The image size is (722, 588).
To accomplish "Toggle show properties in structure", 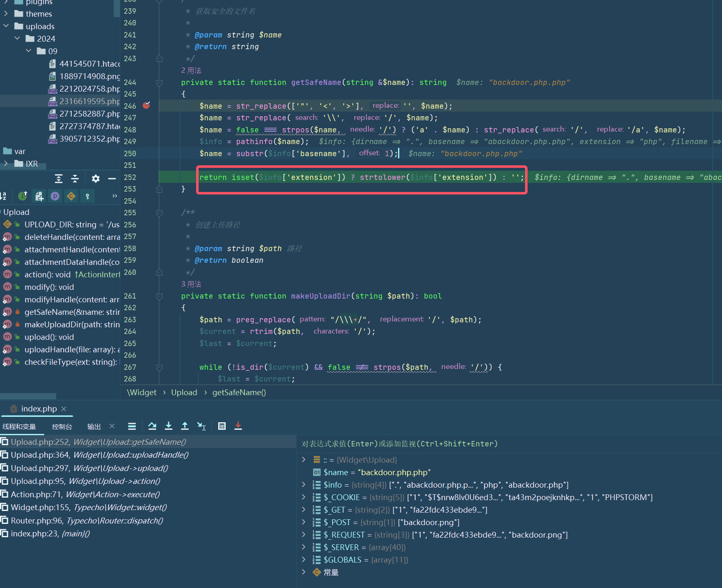I will coord(55,196).
